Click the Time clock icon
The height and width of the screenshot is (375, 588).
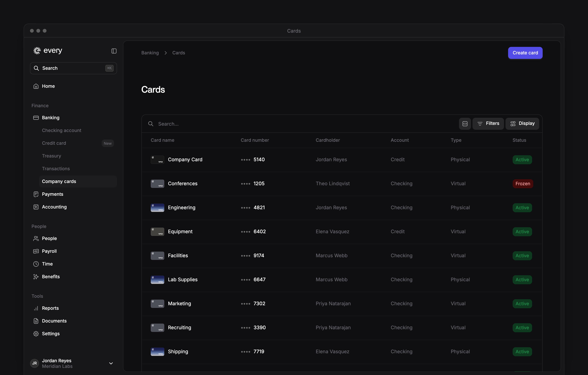(x=36, y=264)
